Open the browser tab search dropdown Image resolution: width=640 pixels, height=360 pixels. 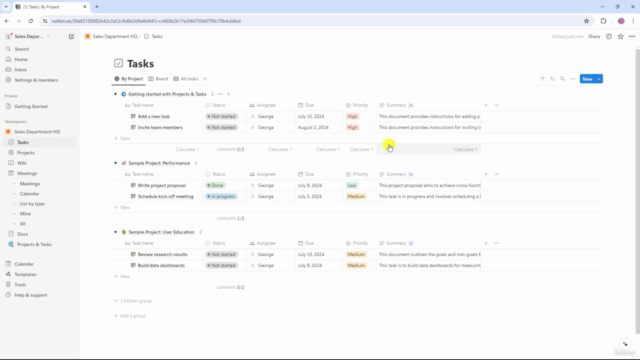coord(6,7)
